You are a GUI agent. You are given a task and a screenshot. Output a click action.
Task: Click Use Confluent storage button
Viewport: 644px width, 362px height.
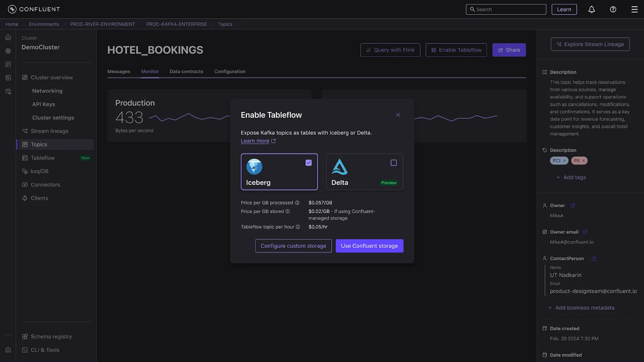pos(369,246)
